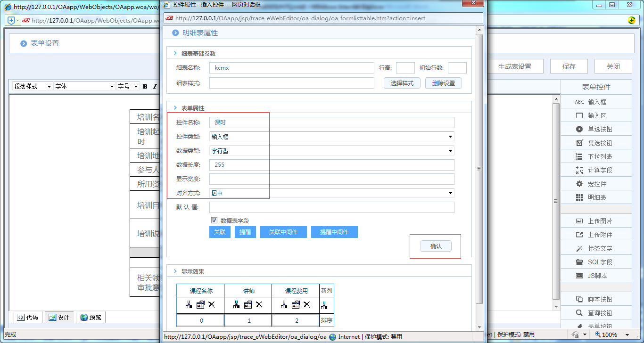Click inside the 行高 input field
The image size is (644, 343).
pyautogui.click(x=405, y=67)
